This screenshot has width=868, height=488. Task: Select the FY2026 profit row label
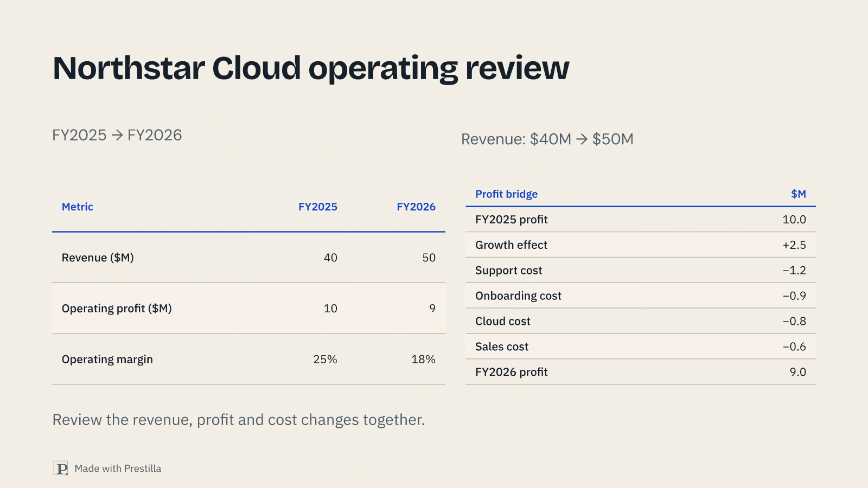coord(511,373)
